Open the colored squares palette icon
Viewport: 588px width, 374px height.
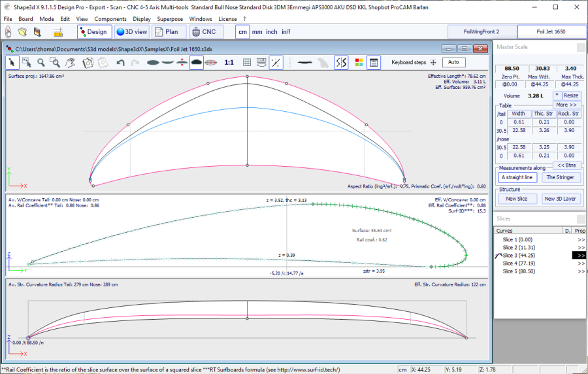point(359,62)
